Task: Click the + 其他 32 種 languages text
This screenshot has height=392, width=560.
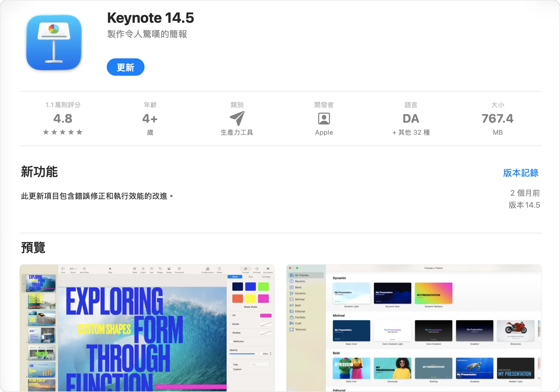Action: pyautogui.click(x=411, y=133)
